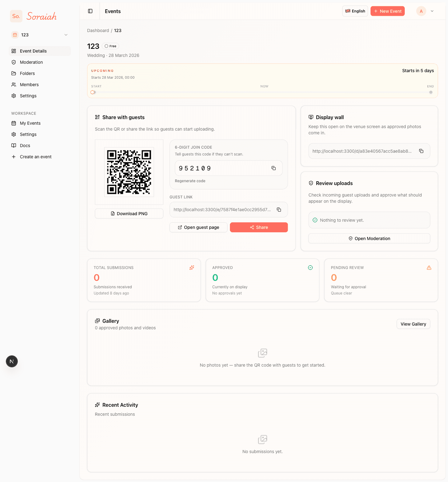Copy the display wall URL
This screenshot has width=448, height=482.
pyautogui.click(x=421, y=151)
